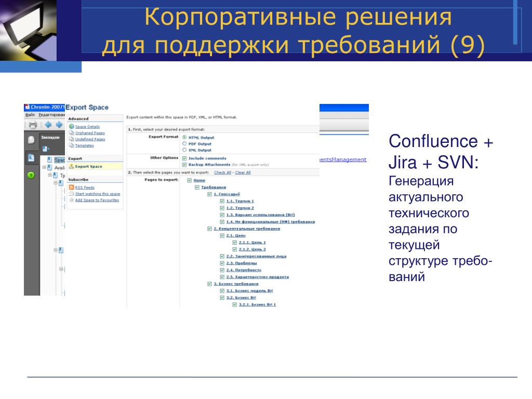Image resolution: width=532 pixels, height=399 pixels.
Task: Select Export Space in the Export section
Action: pos(95,166)
